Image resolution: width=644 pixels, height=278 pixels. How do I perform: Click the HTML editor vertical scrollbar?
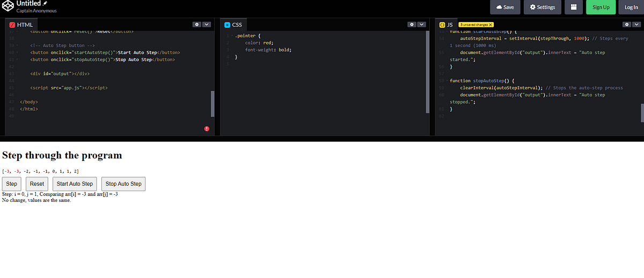point(213,104)
